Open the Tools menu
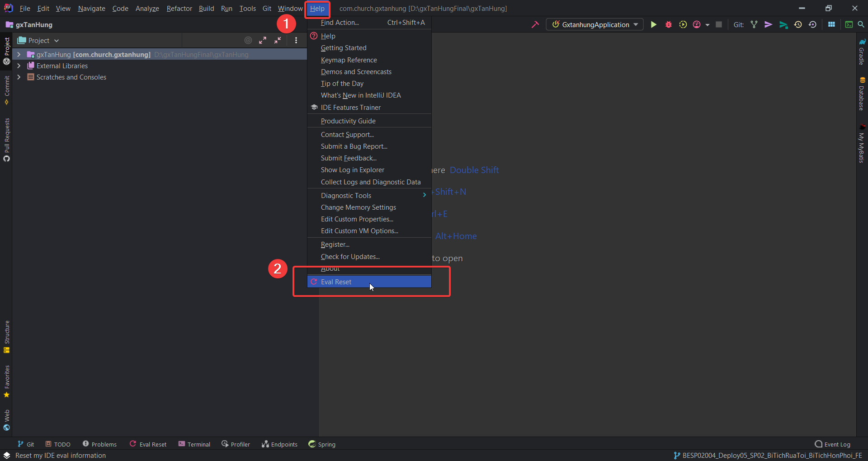Screen dimensions: 868x461 247,9
